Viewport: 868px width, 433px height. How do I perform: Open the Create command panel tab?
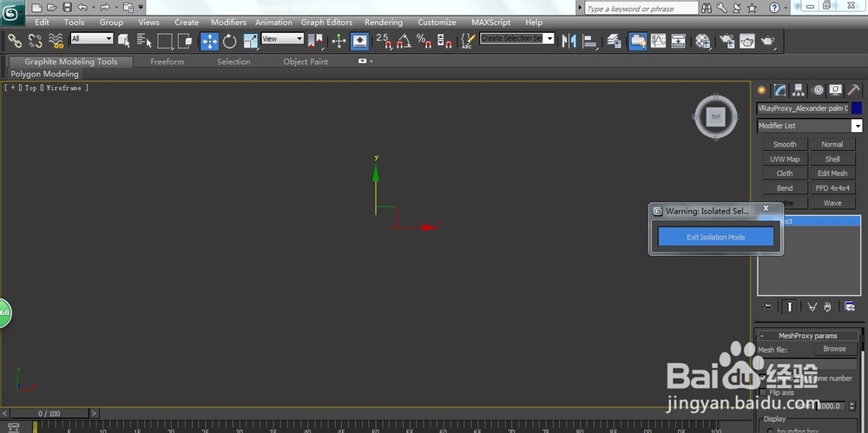pos(762,90)
